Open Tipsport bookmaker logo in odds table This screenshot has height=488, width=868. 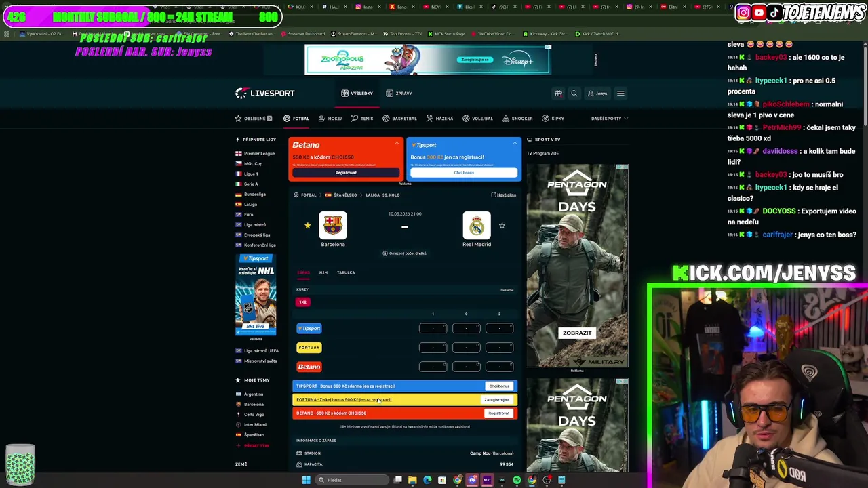coord(309,329)
